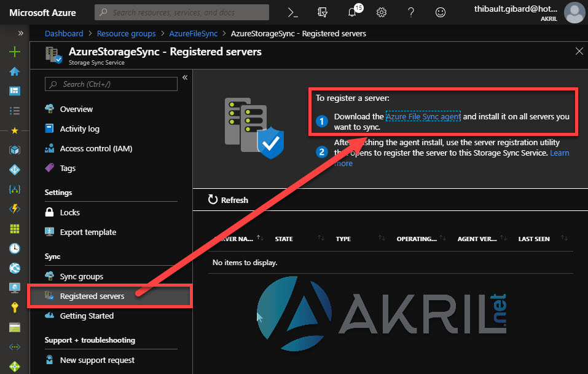Click AzureFileSync breadcrumb link
Viewport: 588px width, 374px height.
pyautogui.click(x=193, y=33)
